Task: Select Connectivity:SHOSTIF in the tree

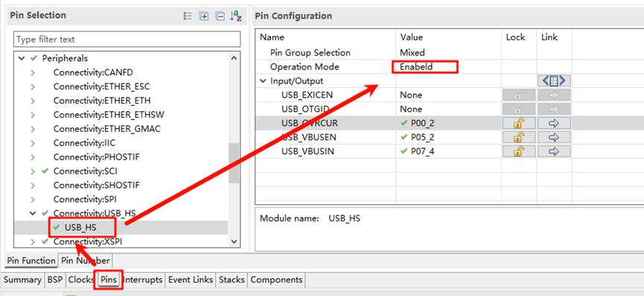Action: tap(97, 185)
